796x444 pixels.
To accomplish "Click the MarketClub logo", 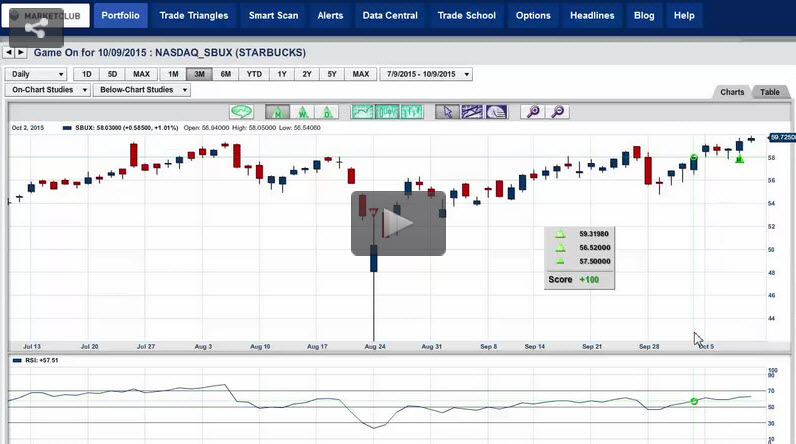I will pos(46,16).
